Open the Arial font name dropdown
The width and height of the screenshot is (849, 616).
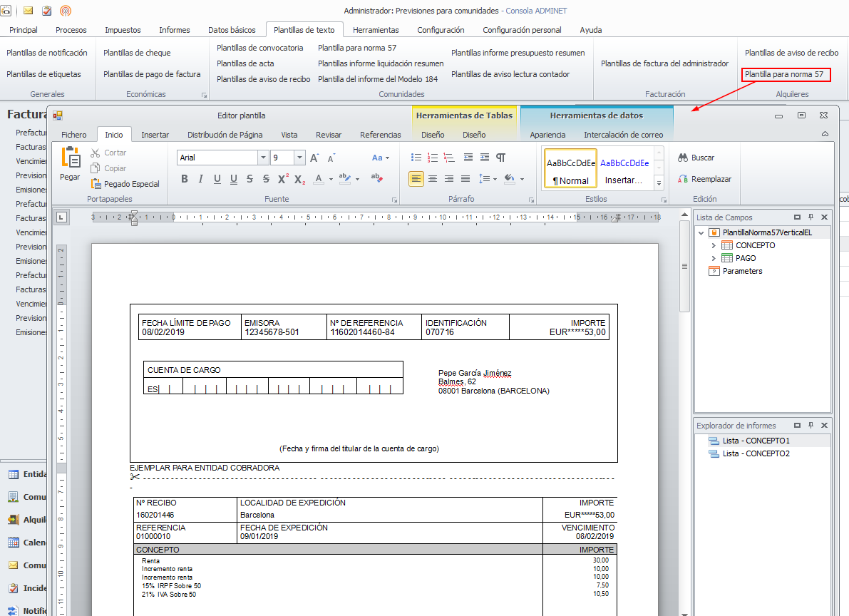[x=263, y=158]
